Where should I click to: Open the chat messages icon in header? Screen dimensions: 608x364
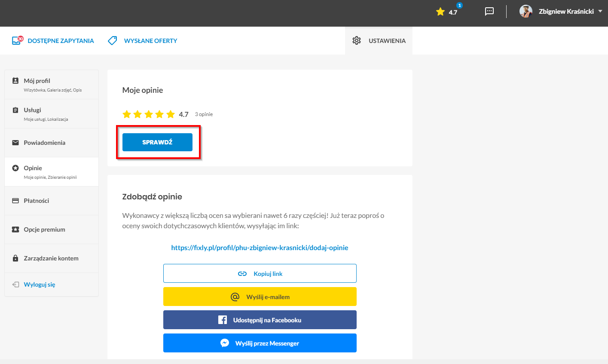click(x=489, y=12)
